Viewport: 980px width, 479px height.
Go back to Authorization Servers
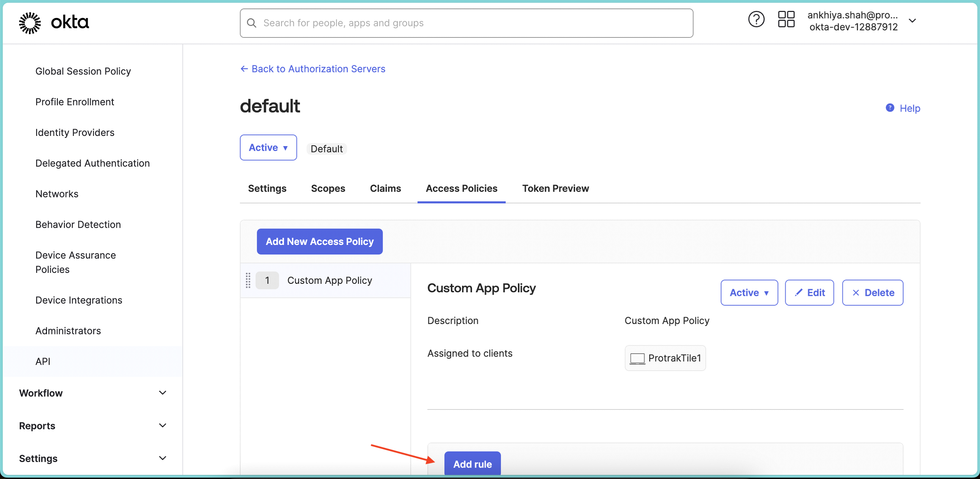tap(313, 69)
